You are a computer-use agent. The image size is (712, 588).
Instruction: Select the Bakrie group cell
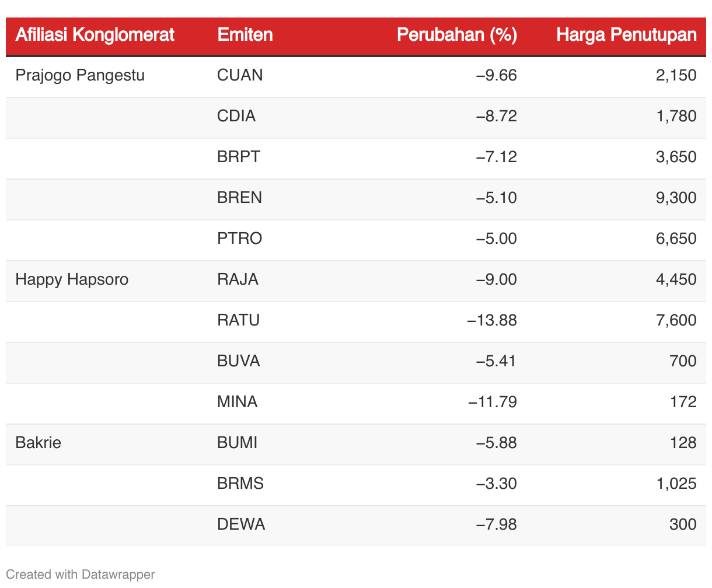pyautogui.click(x=39, y=443)
